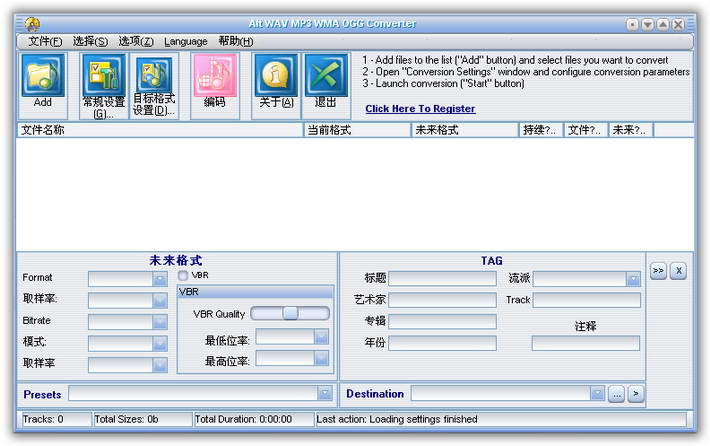Click the Add files toolbar icon

point(43,75)
